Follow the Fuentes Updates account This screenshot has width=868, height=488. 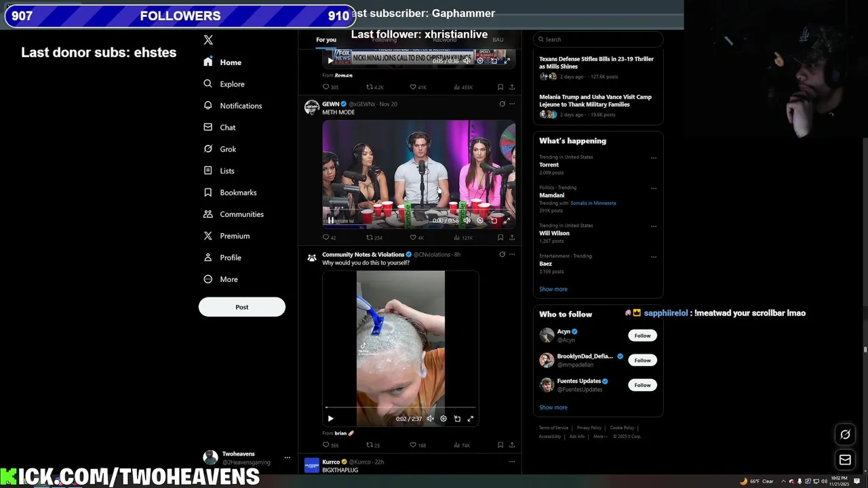pos(642,385)
